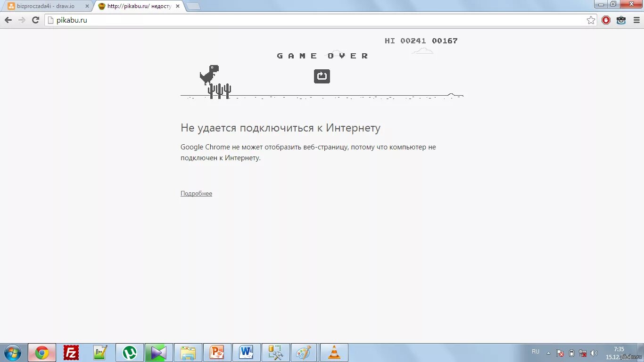Click the T-Rex dinosaur sprite
The image size is (644, 362).
click(209, 74)
